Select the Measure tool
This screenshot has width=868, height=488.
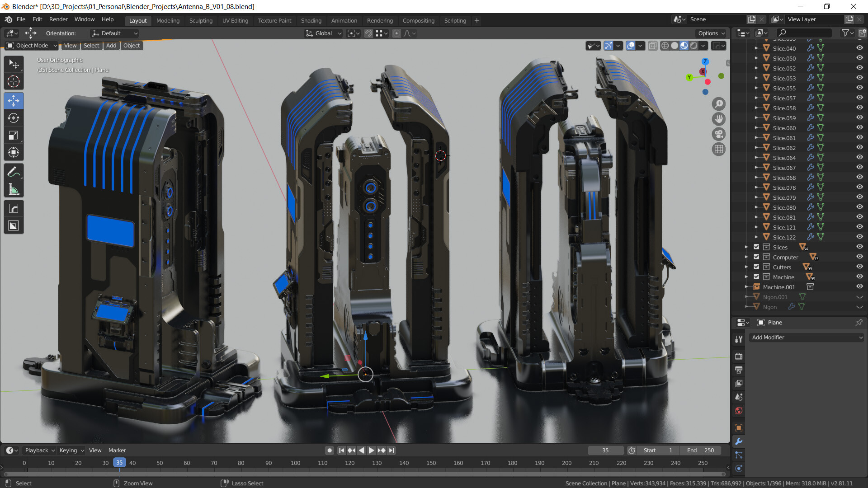point(14,189)
